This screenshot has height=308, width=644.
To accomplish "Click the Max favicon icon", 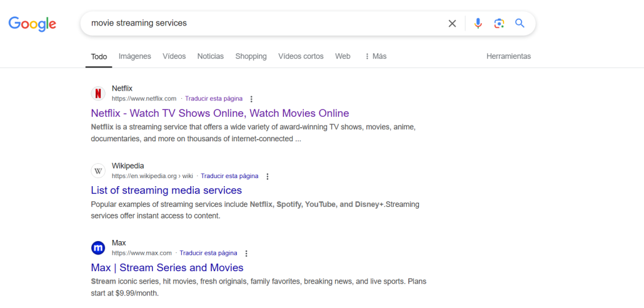I will click(98, 248).
